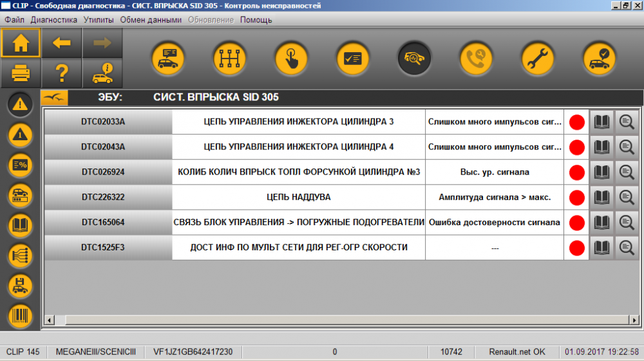Go to the Home screen icon
This screenshot has width=644, height=361.
pyautogui.click(x=21, y=42)
